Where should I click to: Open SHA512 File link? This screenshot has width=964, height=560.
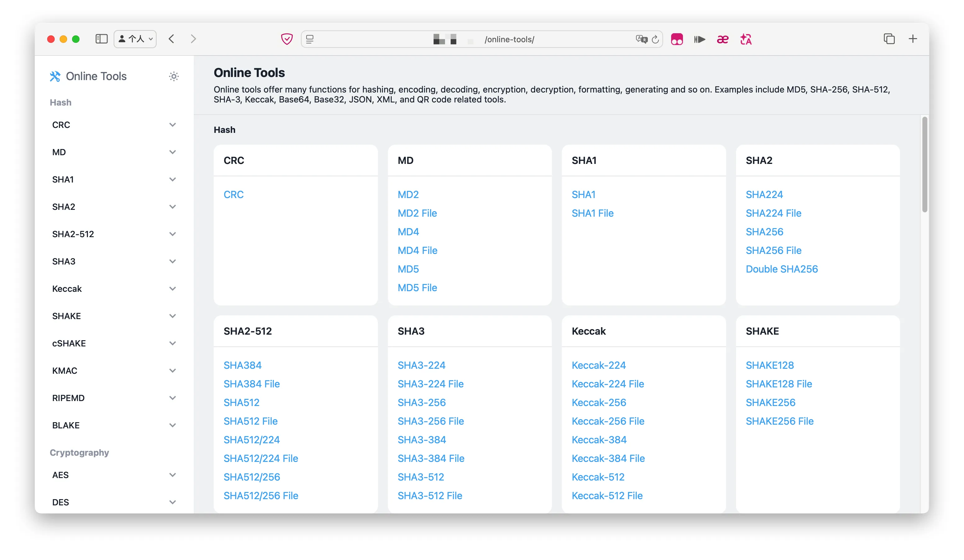(x=251, y=421)
